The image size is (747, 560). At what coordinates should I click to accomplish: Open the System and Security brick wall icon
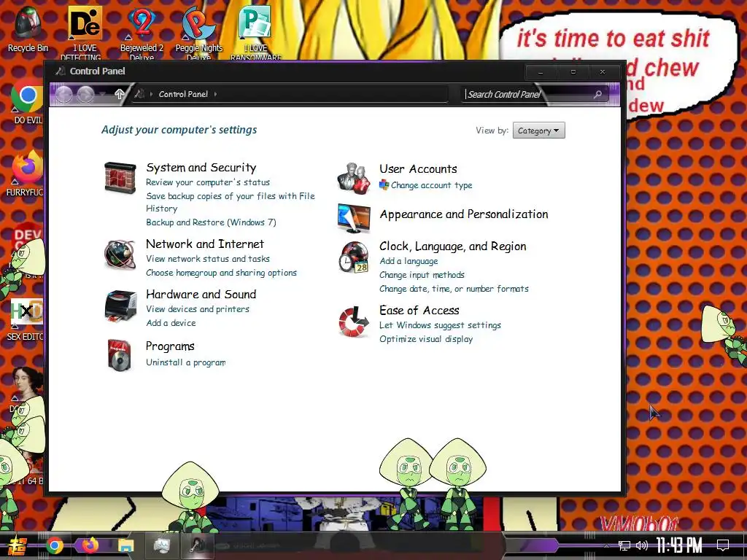pos(120,178)
